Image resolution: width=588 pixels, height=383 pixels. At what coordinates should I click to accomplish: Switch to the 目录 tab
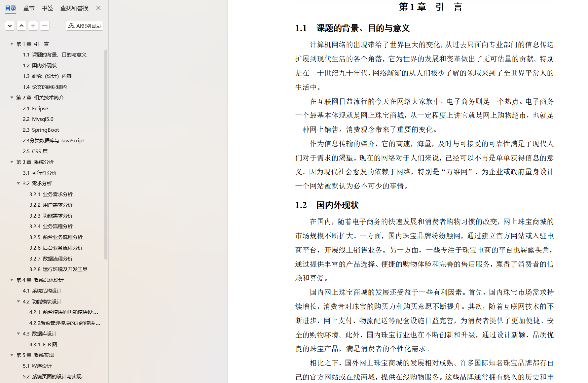11,8
